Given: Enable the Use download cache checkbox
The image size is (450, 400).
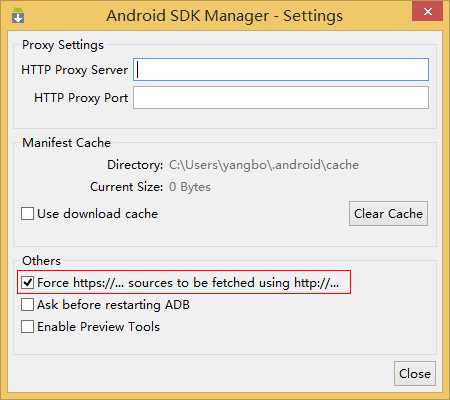Looking at the screenshot, I should click(x=27, y=214).
